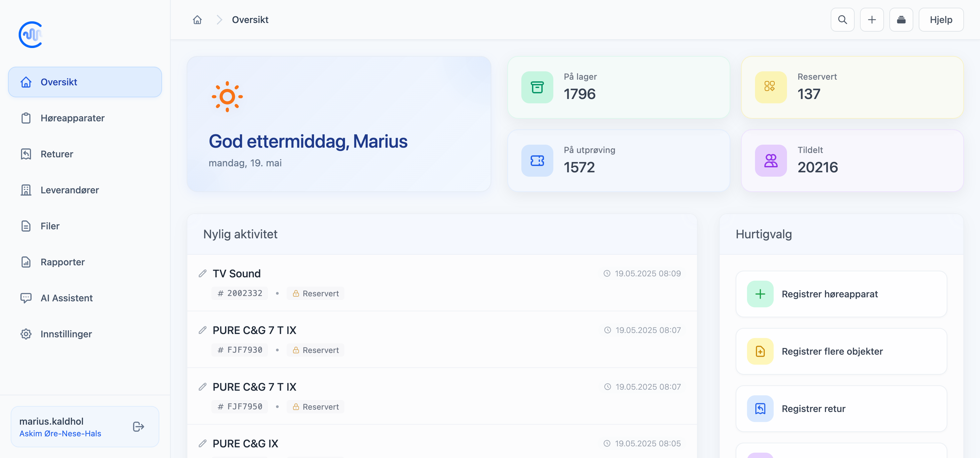Open search with the magnifier button
980x458 pixels.
tap(842, 20)
